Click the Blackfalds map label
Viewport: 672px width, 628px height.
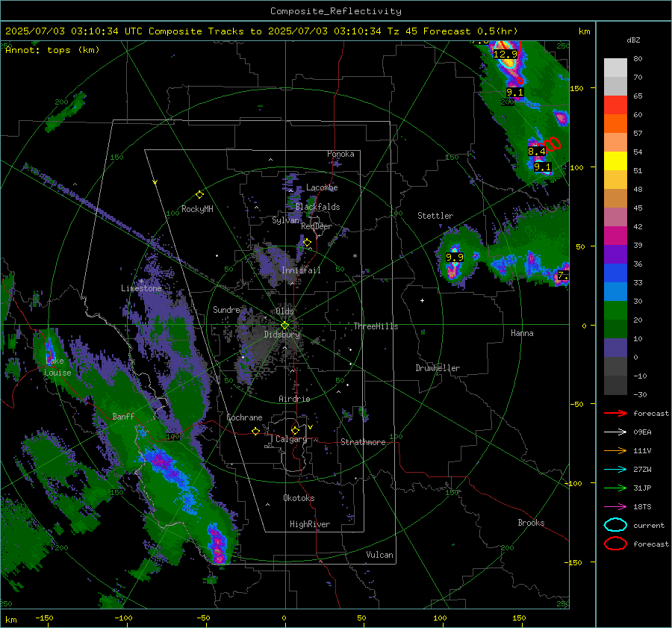(317, 207)
